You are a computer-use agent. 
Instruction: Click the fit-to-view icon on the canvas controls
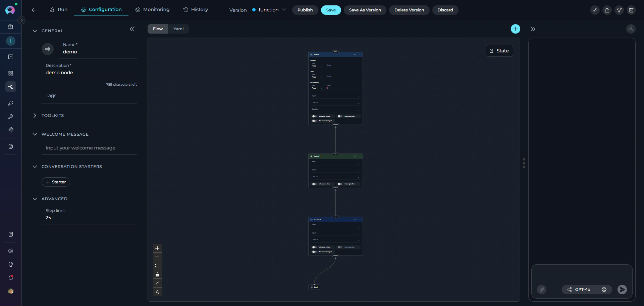point(158,266)
